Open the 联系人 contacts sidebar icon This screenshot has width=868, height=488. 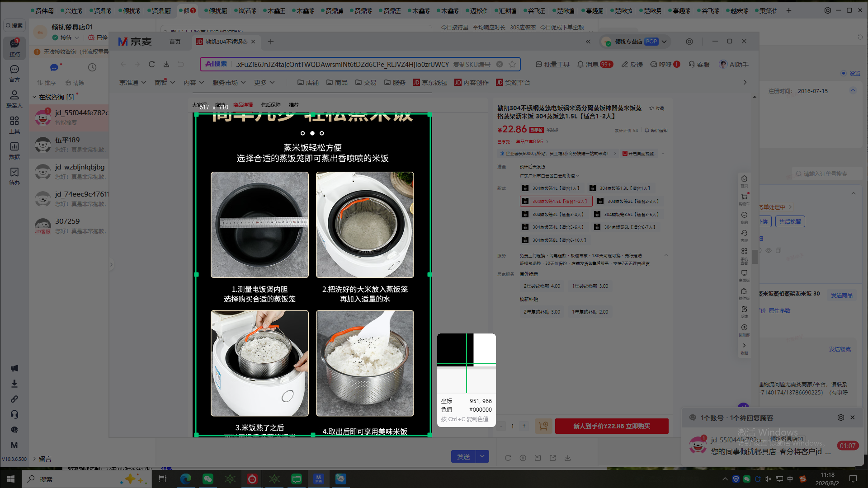tap(14, 99)
